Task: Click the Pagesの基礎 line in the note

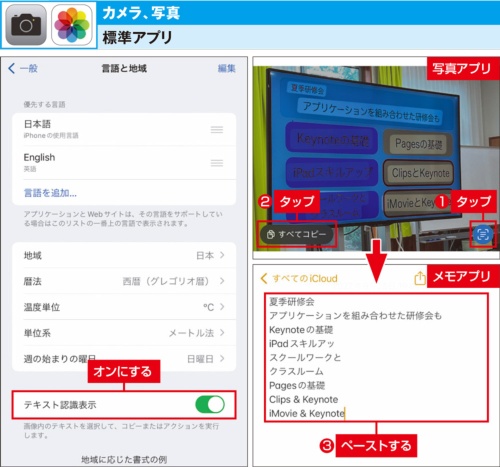Action: 297,385
